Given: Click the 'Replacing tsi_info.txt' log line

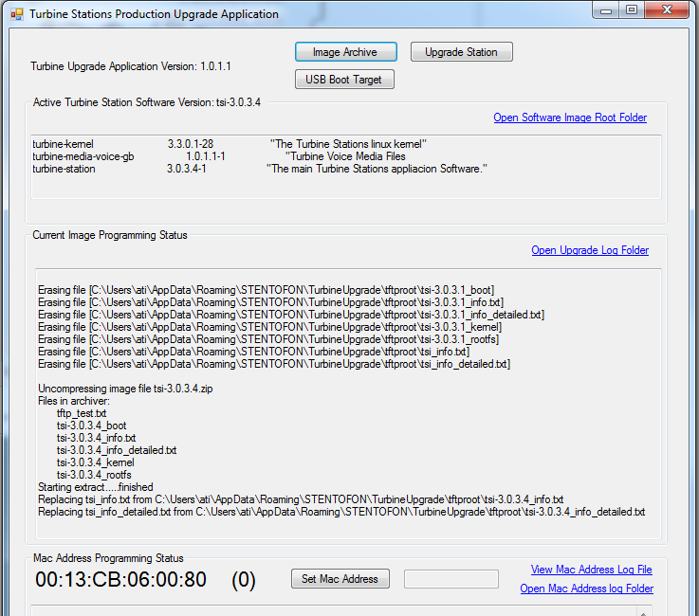Looking at the screenshot, I should pos(301,499).
